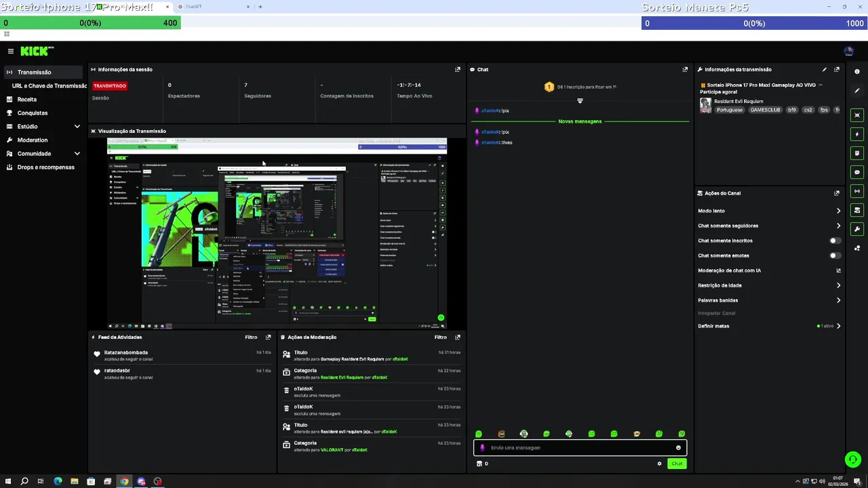Open URL e Chave de Transmissão
The image size is (868, 488).
pos(49,86)
